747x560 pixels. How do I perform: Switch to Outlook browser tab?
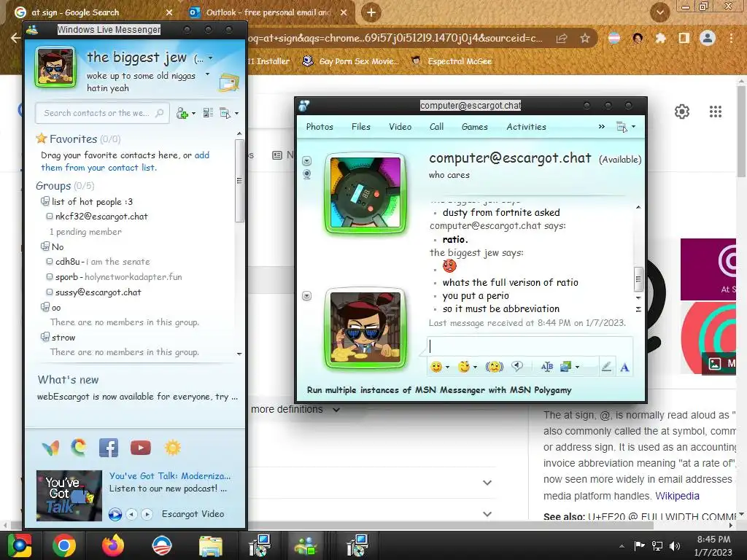[x=268, y=12]
